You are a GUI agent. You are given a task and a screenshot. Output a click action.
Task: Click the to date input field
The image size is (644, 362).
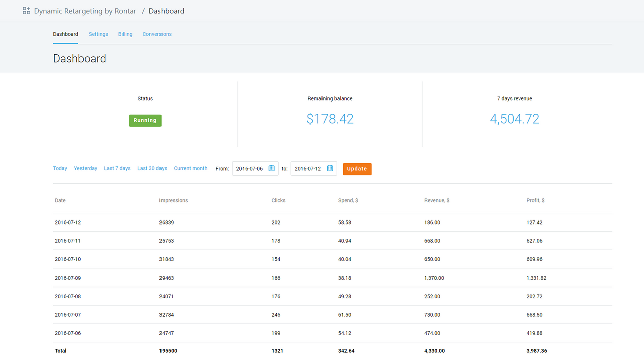308,169
